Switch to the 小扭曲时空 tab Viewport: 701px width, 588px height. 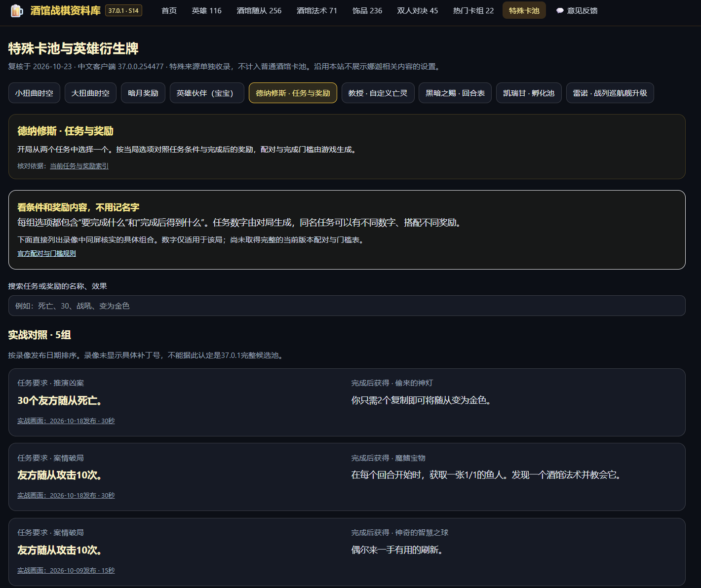(x=34, y=93)
